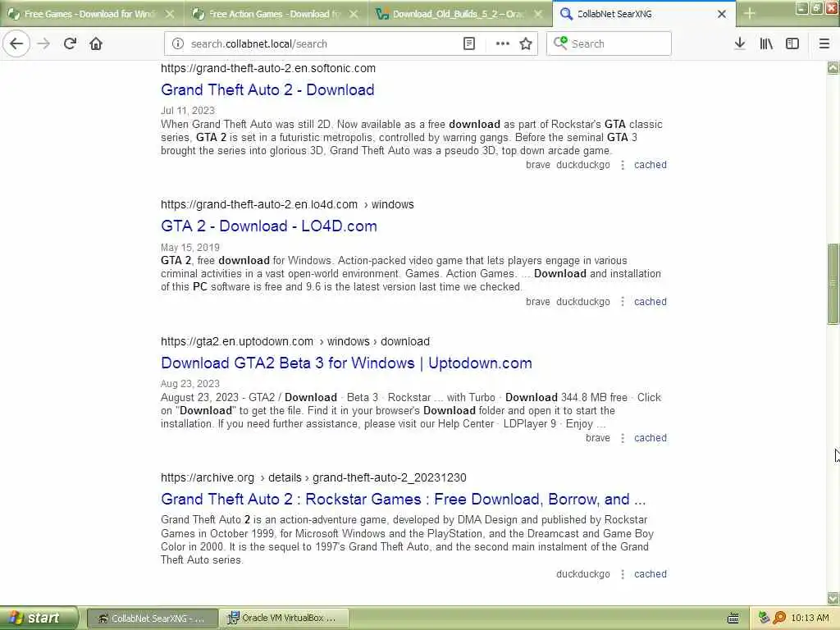840x630 pixels.
Task: Click the Aug 23, 2023 date text
Action: coord(190,384)
